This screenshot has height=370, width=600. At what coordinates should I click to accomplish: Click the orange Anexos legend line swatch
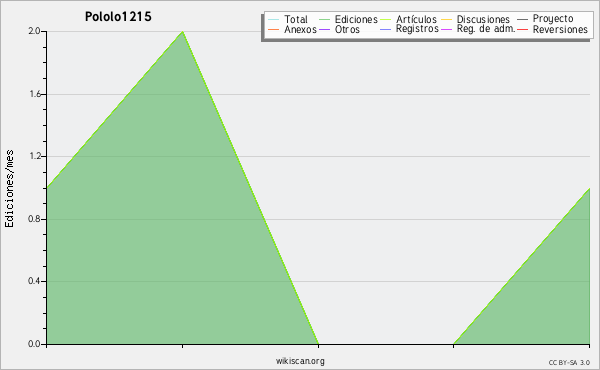click(x=273, y=30)
